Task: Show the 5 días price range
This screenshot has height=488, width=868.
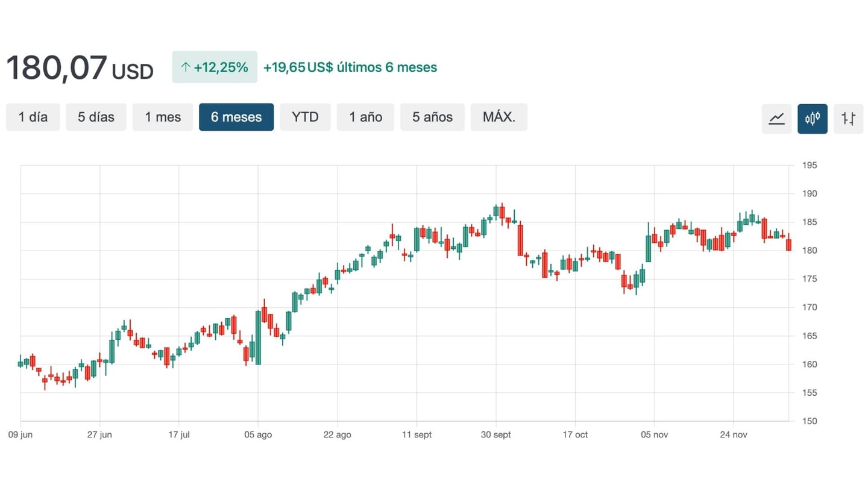Action: pos(96,117)
